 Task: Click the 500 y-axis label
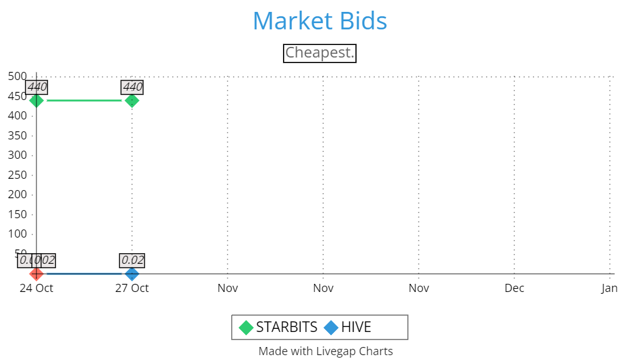(x=17, y=76)
